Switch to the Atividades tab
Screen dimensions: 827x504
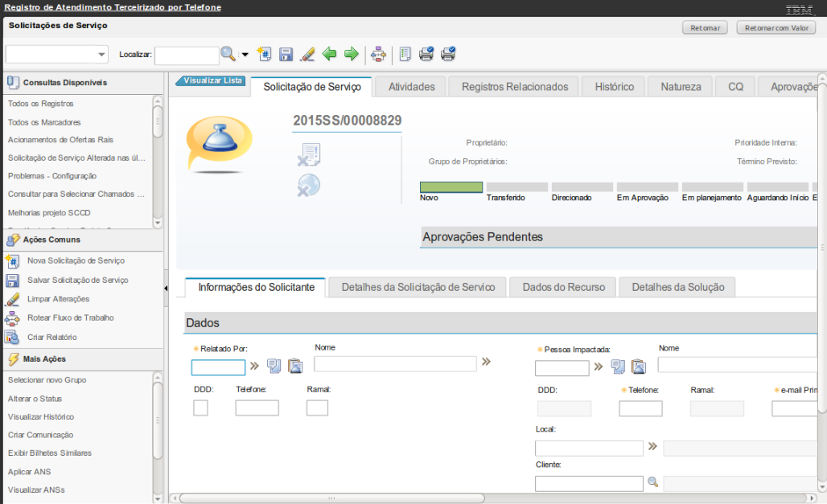click(411, 87)
